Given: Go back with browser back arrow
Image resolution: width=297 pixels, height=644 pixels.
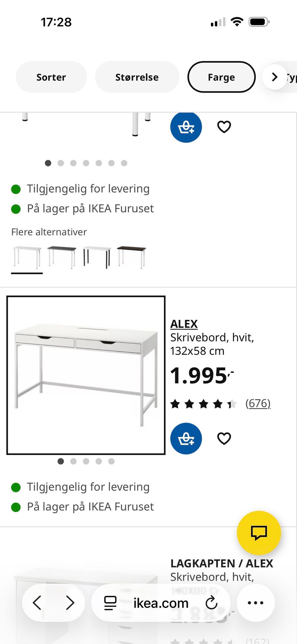Looking at the screenshot, I should 37,603.
